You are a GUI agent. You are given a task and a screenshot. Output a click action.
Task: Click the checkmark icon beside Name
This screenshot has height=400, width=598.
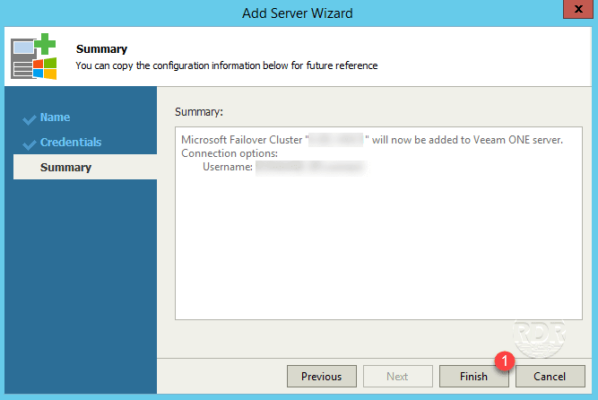[29, 119]
